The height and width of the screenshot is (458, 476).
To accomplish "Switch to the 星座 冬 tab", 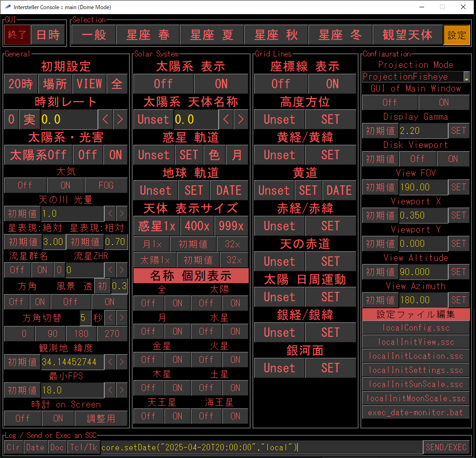I will pyautogui.click(x=340, y=35).
